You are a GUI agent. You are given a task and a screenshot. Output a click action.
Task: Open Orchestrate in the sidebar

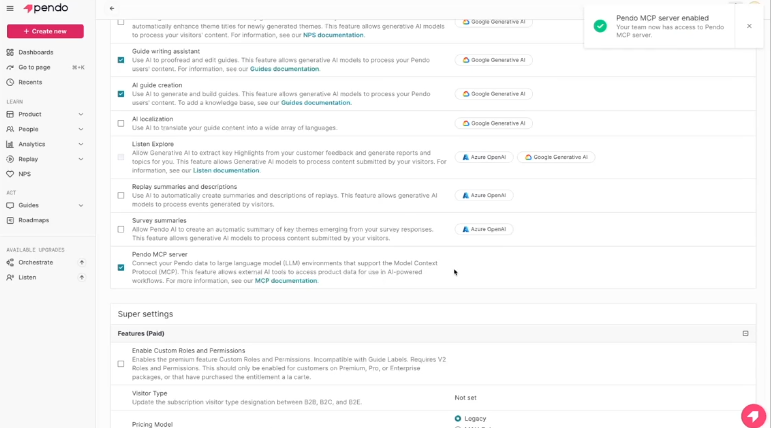point(35,263)
